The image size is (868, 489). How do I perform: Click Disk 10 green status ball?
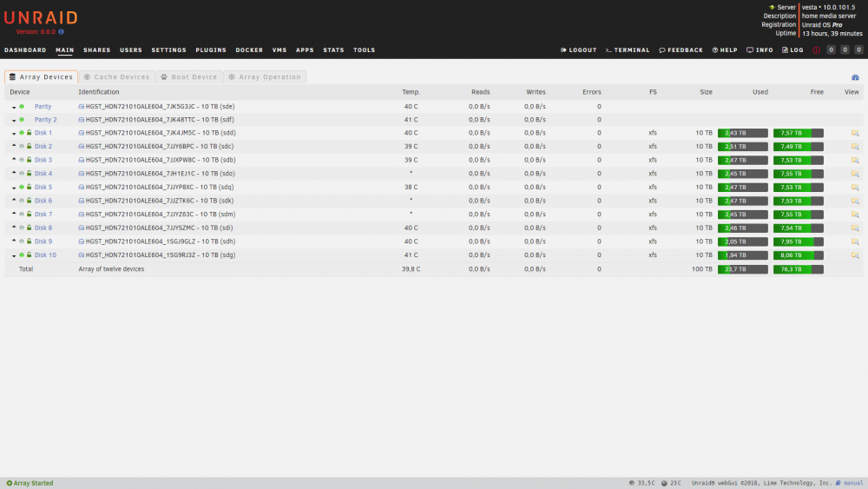pos(22,255)
